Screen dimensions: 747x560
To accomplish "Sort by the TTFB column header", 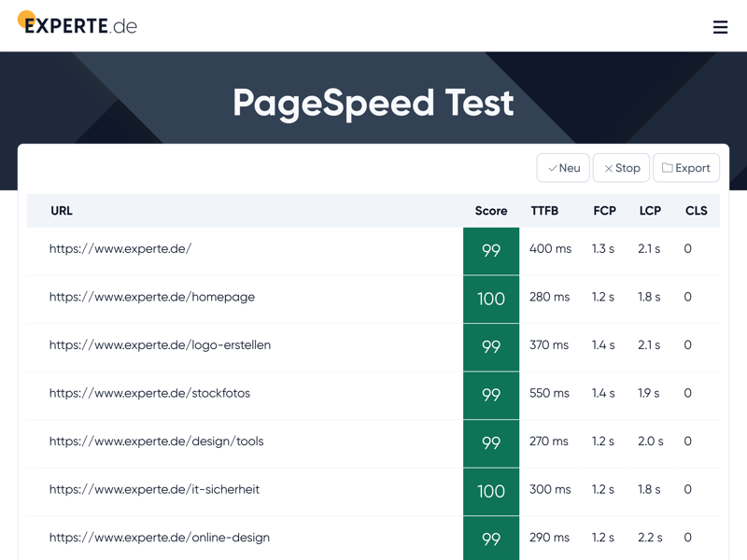I will [x=544, y=211].
